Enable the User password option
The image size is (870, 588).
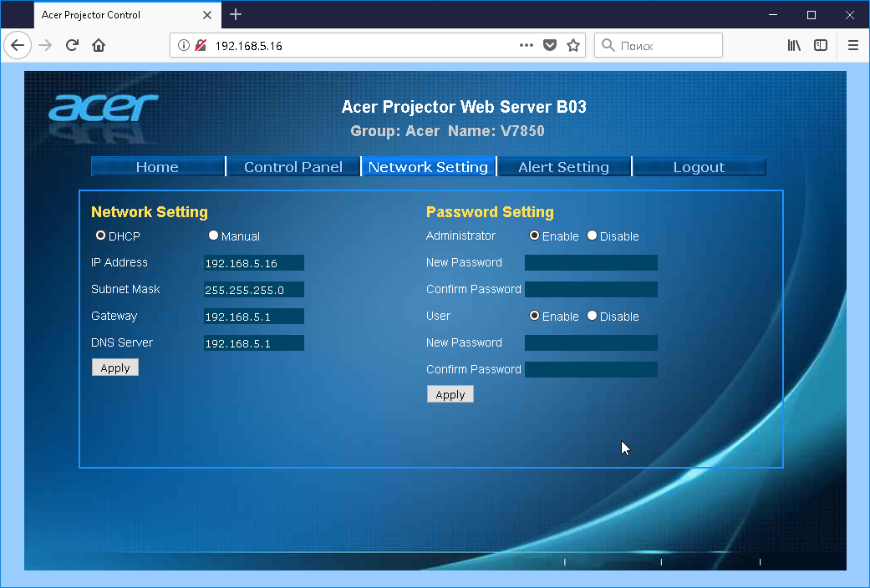click(534, 316)
